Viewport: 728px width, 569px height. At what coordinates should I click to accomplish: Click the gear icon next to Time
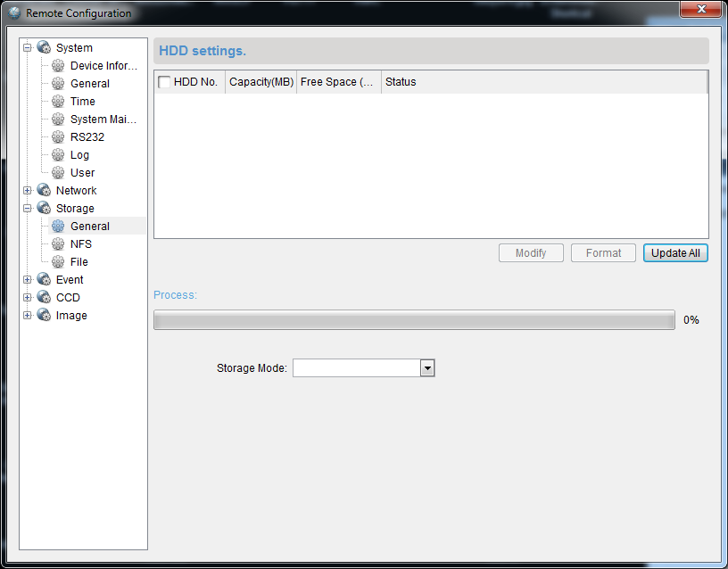[x=59, y=102]
